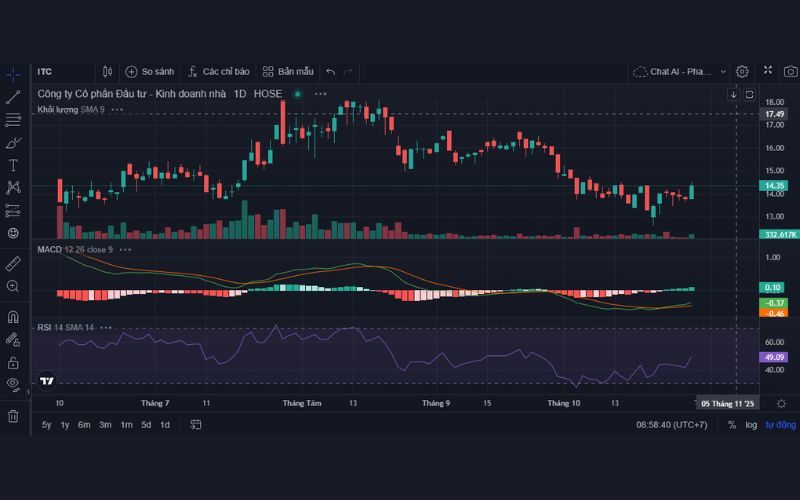Select the trend line drawing tool
Viewport: 800px width, 500px height.
pos(13,97)
